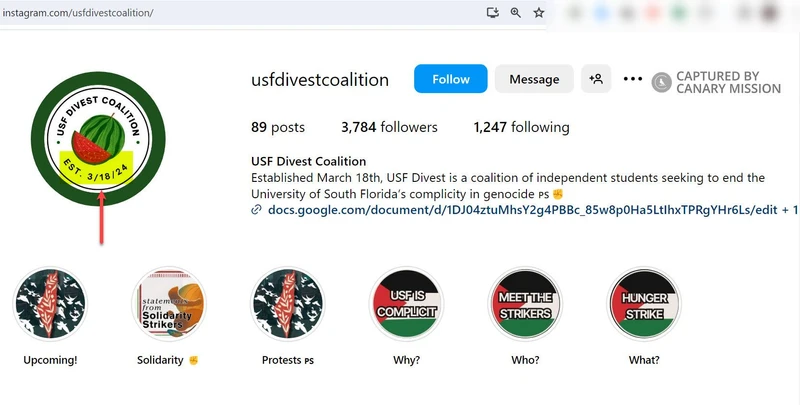Bookmark this page with the star icon
Image resolution: width=800 pixels, height=405 pixels.
tap(539, 13)
